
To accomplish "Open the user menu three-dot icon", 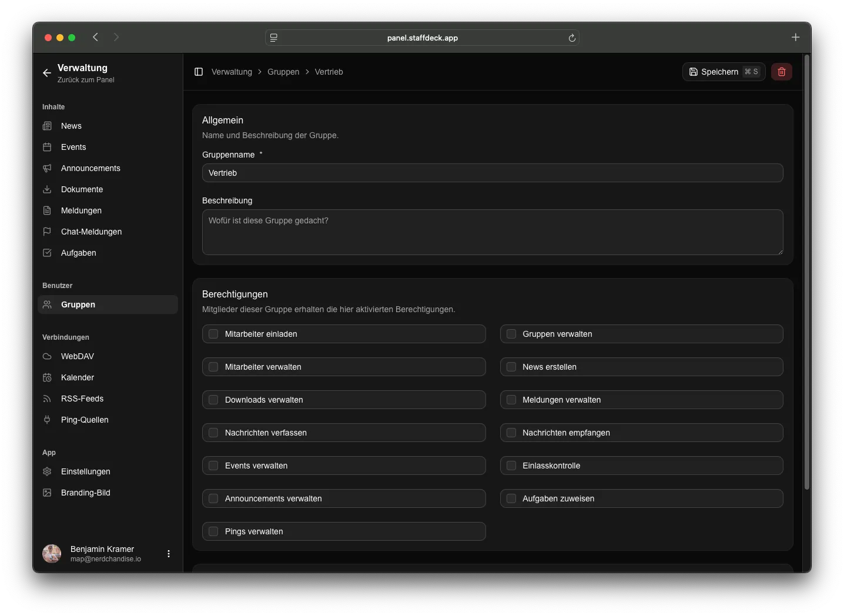I will click(169, 554).
